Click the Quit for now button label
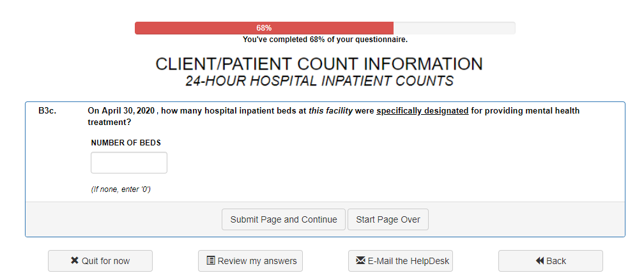The height and width of the screenshot is (280, 644). tap(105, 261)
